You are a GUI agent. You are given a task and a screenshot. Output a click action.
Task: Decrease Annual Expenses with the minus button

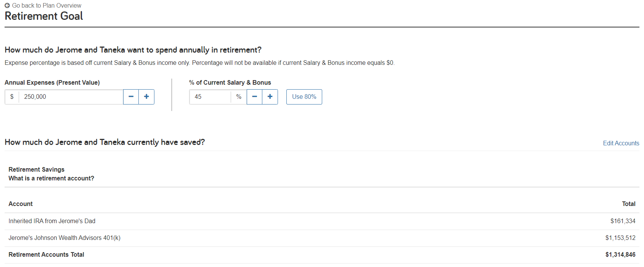click(x=131, y=97)
